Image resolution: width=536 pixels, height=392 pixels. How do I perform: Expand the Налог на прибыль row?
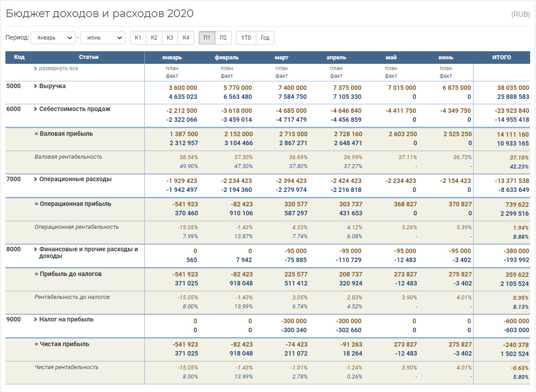click(36, 320)
